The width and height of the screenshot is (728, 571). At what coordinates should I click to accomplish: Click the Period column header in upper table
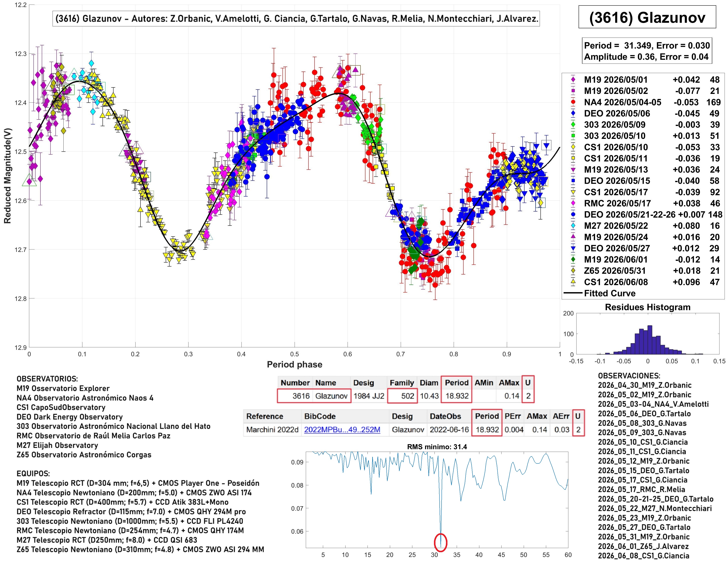(x=456, y=383)
